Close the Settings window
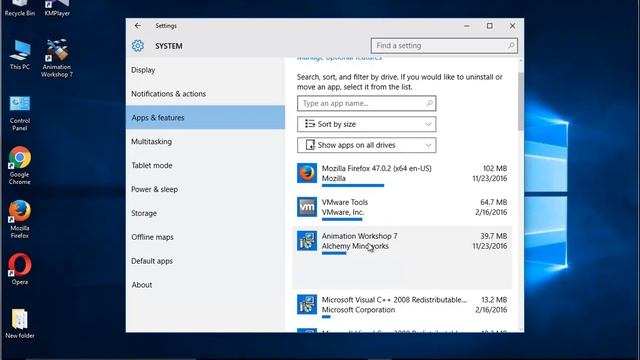Screen dimensions: 640x360 click(512, 26)
